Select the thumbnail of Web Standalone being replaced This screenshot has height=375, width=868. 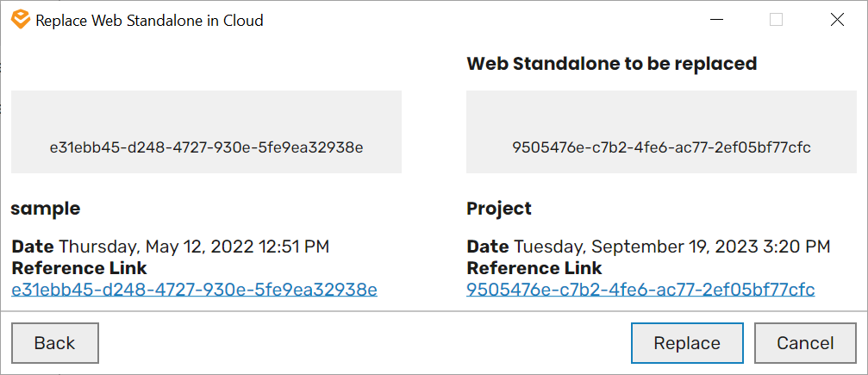click(x=661, y=132)
